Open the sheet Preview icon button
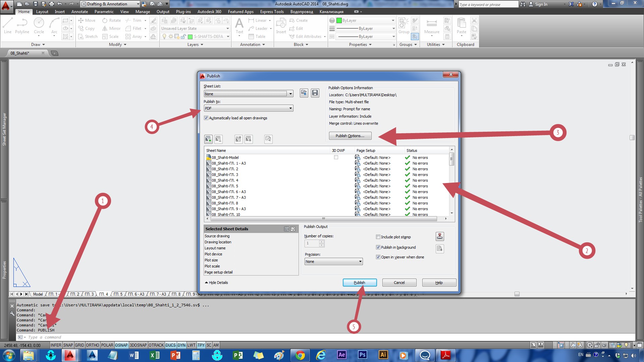Screen dimensions: 644x362 click(x=268, y=139)
